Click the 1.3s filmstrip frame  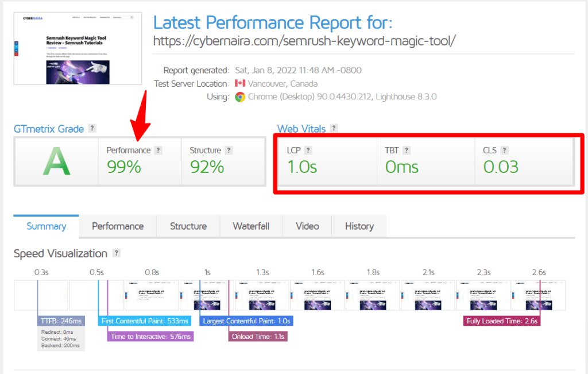click(x=262, y=295)
